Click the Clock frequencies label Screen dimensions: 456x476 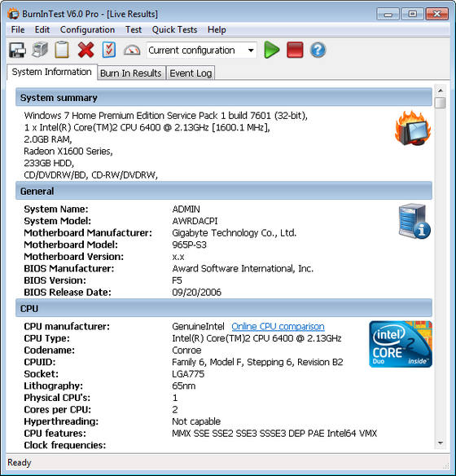[x=65, y=445]
